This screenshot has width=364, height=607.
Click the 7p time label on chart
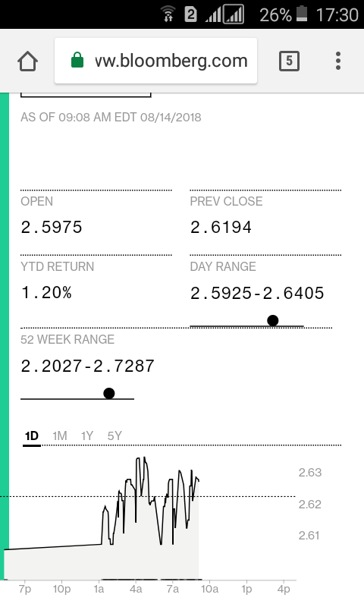[x=25, y=590]
